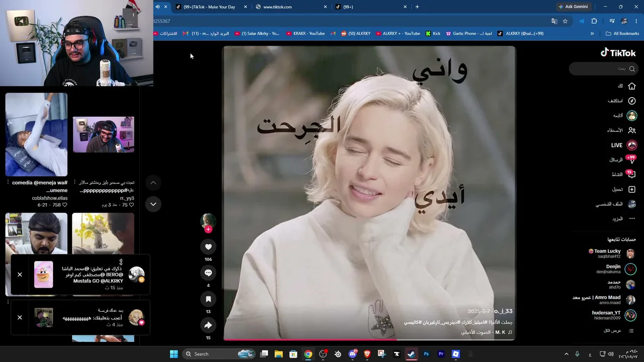
Task: Open the TikTok home (For You) icon
Action: point(632,86)
